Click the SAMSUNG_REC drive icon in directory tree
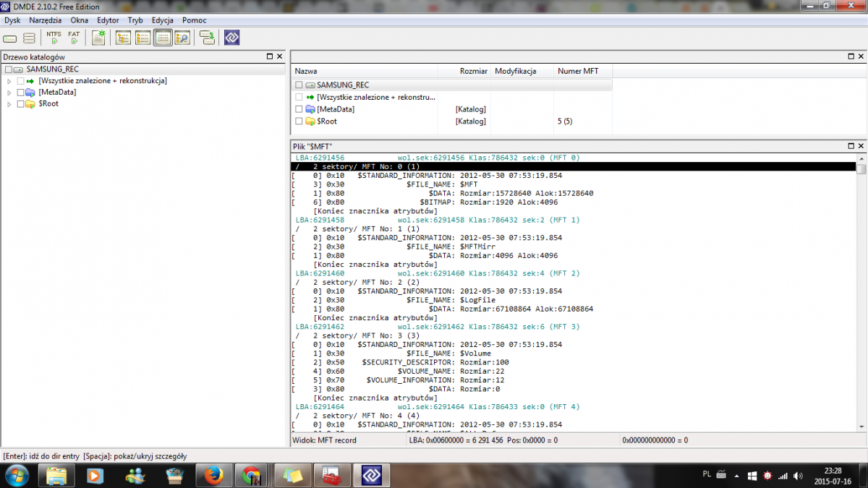The width and height of the screenshot is (868, 488). [18, 69]
